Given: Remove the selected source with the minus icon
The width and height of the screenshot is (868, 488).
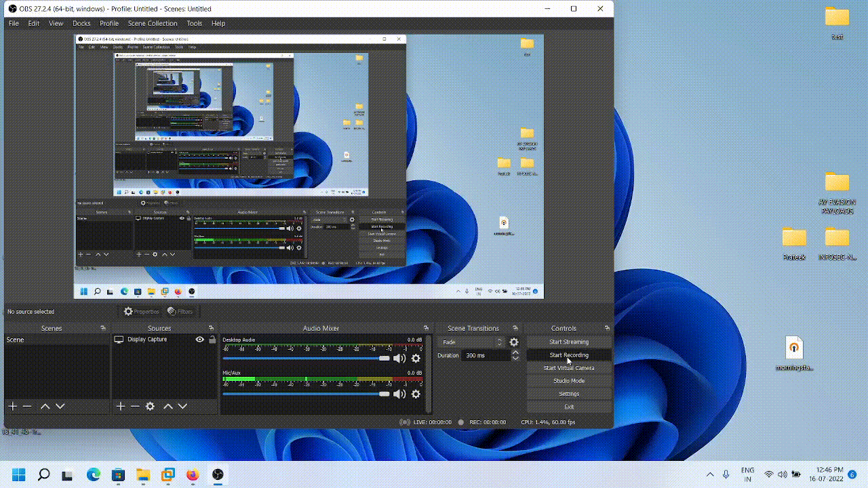Looking at the screenshot, I should [x=135, y=406].
